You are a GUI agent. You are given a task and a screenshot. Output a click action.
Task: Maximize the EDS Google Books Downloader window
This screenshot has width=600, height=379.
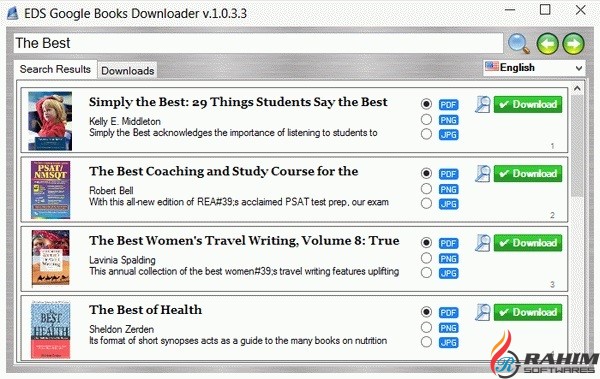click(x=545, y=10)
